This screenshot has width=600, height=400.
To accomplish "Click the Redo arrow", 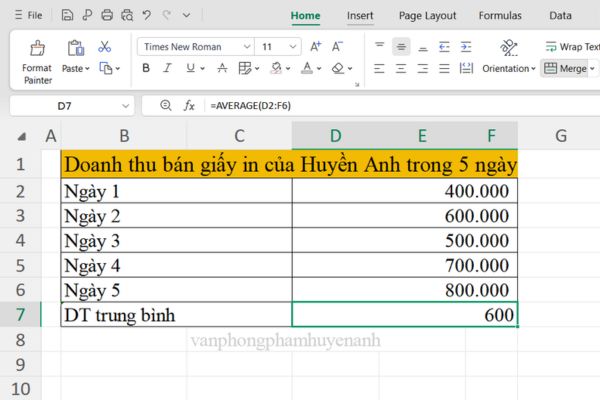I will (166, 15).
